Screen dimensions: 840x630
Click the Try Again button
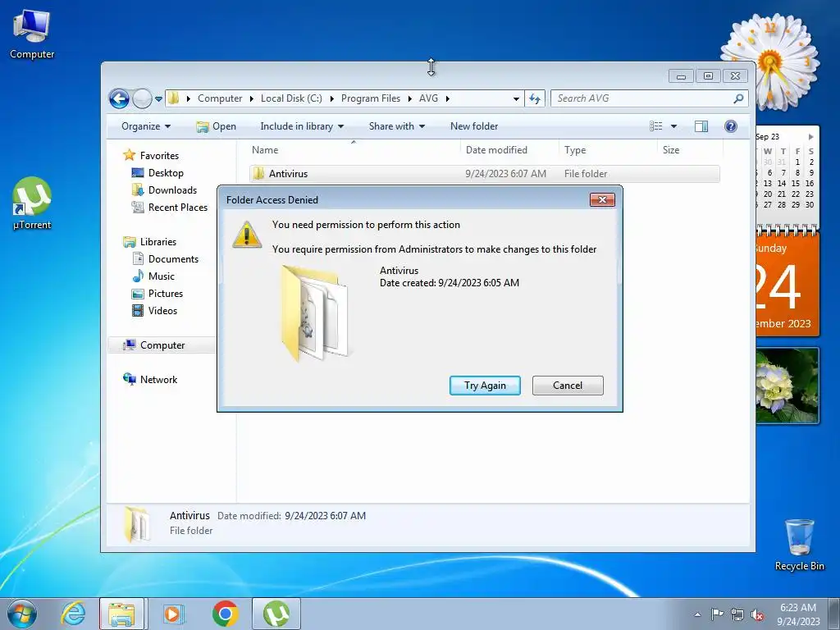[485, 386]
